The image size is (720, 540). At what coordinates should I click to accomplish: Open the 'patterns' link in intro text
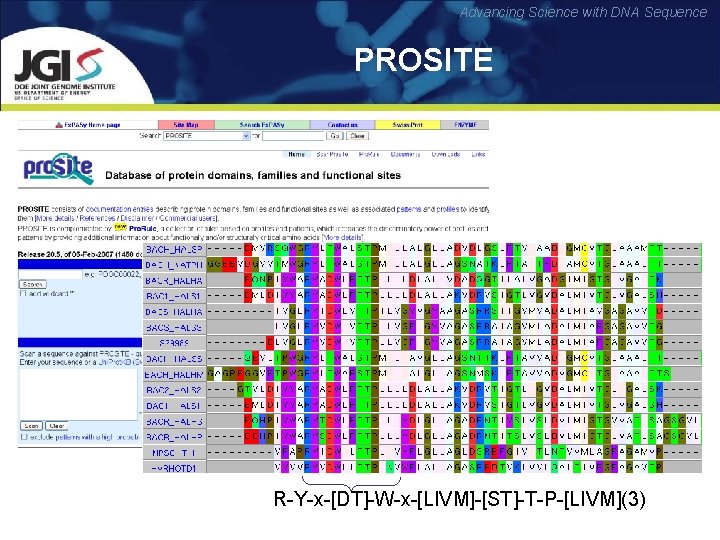409,209
